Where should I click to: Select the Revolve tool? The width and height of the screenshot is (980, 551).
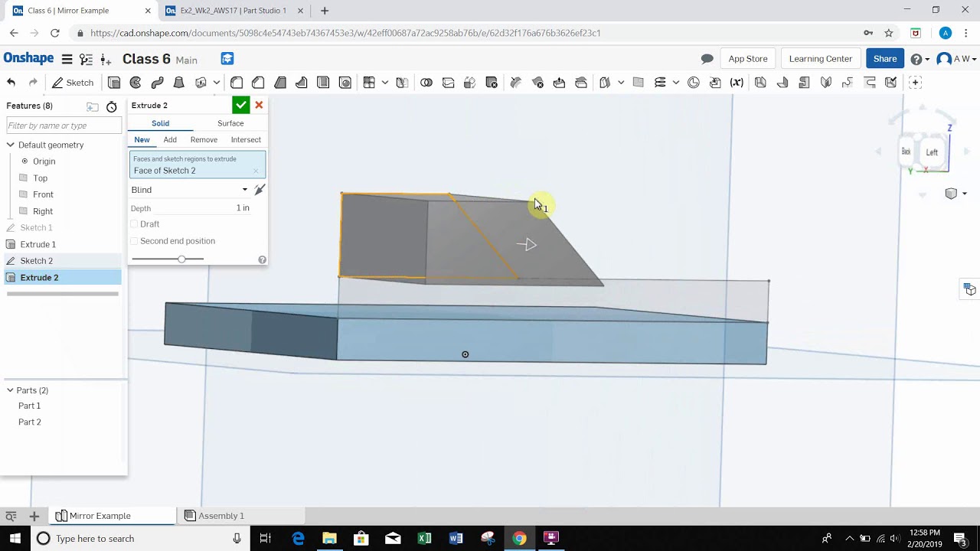pyautogui.click(x=136, y=83)
